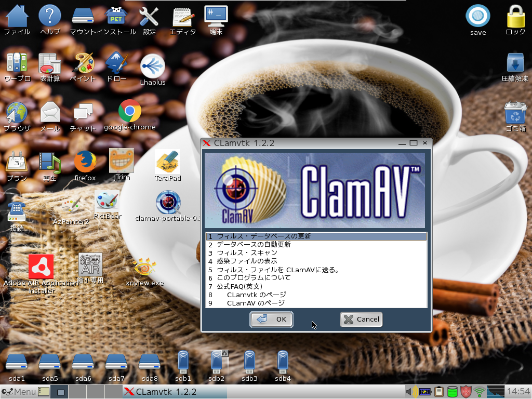Launch the ペイント paint icon
This screenshot has height=399, width=532.
[x=84, y=63]
